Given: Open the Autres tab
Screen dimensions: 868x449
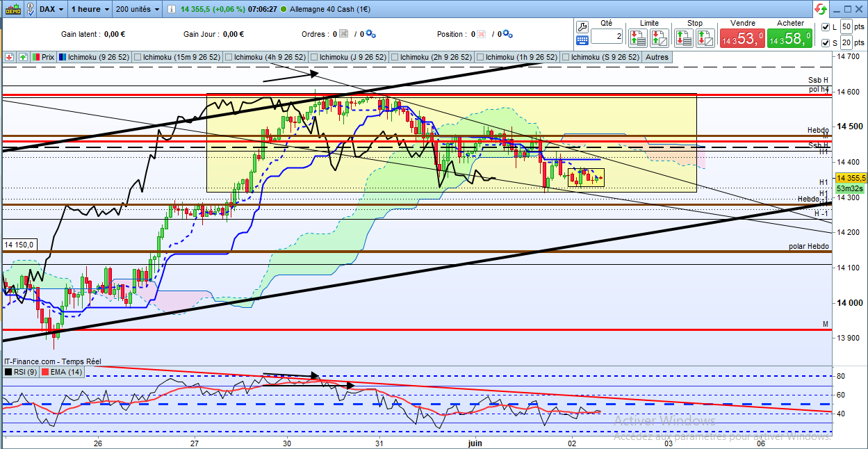Looking at the screenshot, I should click(657, 57).
